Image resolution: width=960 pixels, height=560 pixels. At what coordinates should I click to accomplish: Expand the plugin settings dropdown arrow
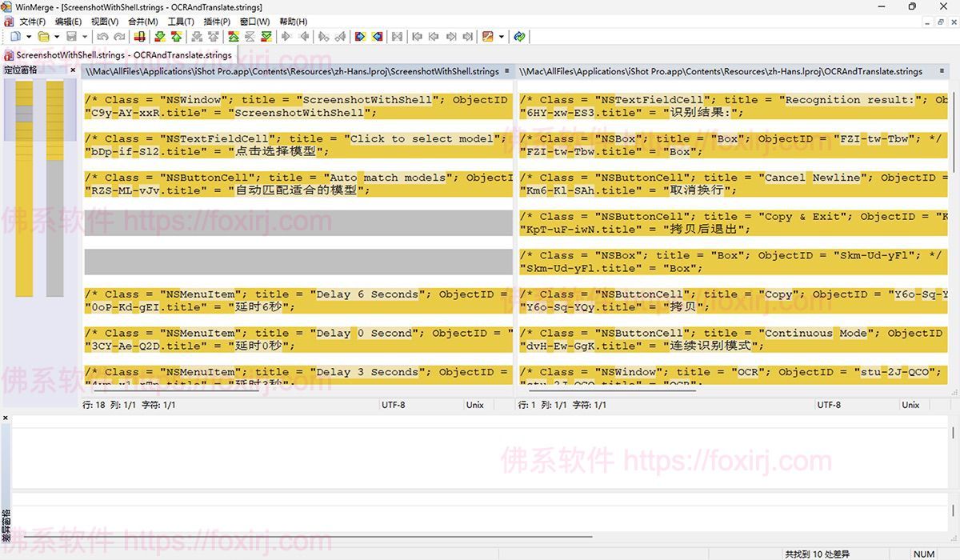click(501, 36)
